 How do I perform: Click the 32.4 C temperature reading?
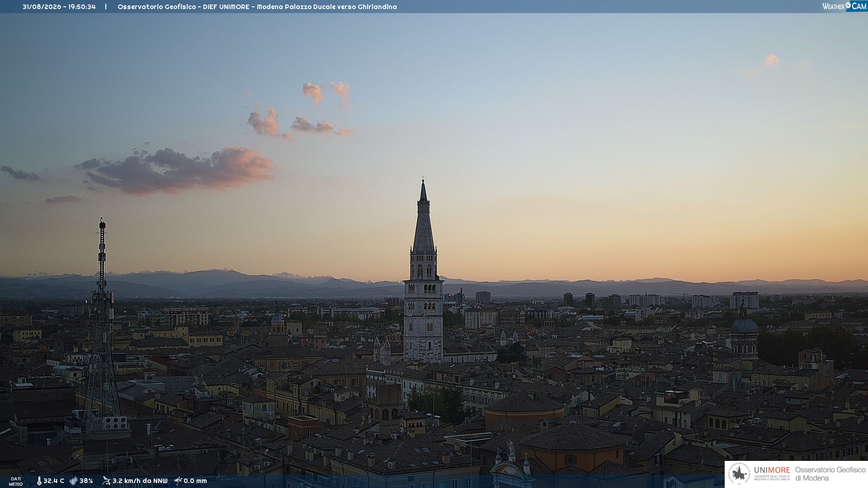point(54,481)
